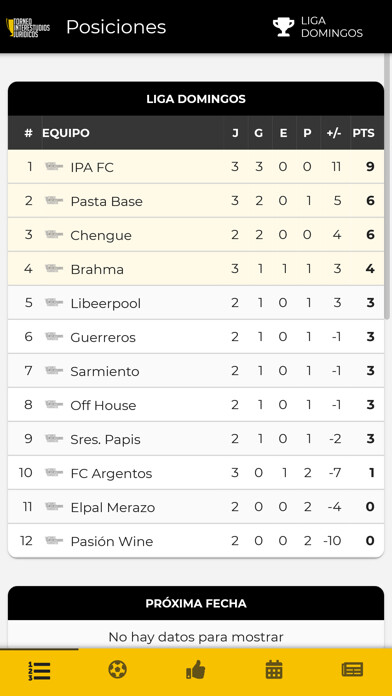The image size is (392, 696).
Task: Open the standings list tab icon
Action: 39,671
